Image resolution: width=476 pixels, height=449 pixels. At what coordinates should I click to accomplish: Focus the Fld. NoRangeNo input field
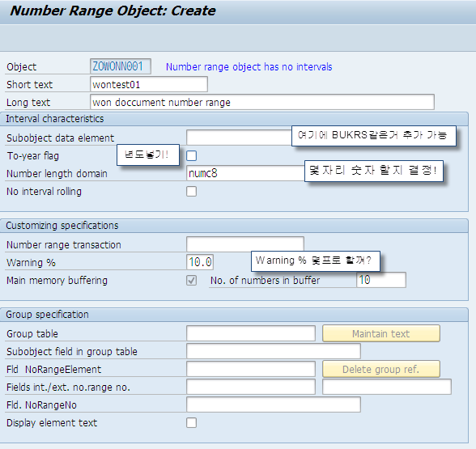(x=274, y=405)
